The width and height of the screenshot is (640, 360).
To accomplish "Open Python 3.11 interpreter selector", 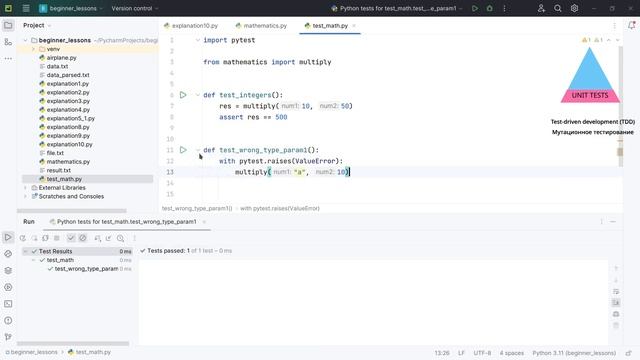I will [574, 353].
